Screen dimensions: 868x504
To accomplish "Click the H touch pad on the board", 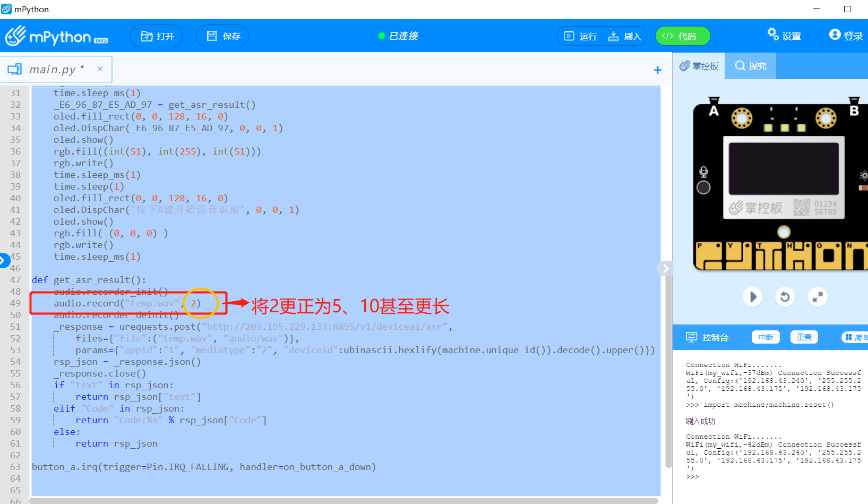I will pyautogui.click(x=798, y=255).
